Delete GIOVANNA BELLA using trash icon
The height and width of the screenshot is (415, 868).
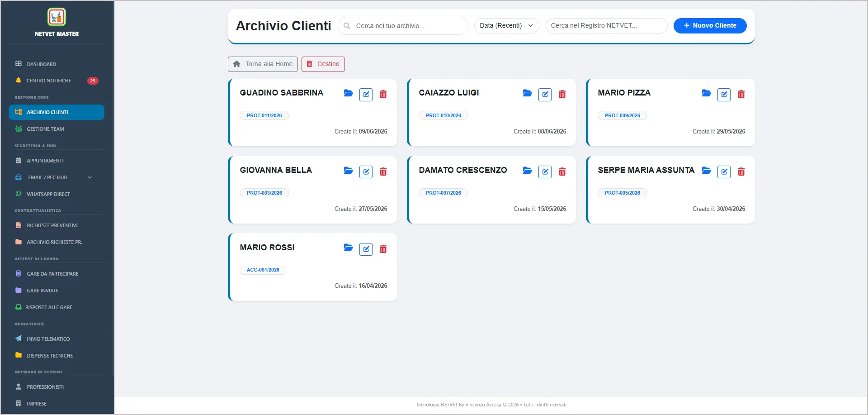pos(383,172)
